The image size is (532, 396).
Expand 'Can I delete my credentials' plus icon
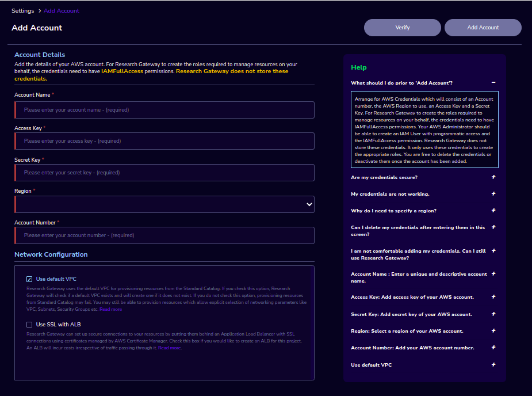tap(493, 227)
